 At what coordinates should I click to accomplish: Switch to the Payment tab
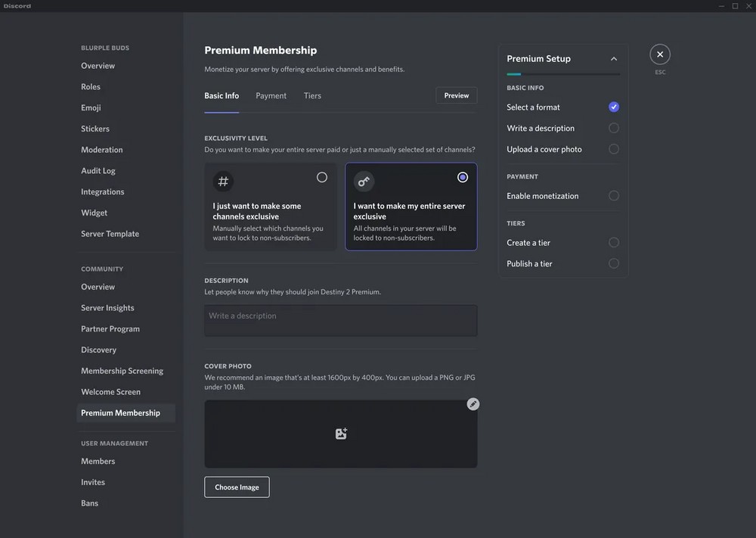pos(271,96)
